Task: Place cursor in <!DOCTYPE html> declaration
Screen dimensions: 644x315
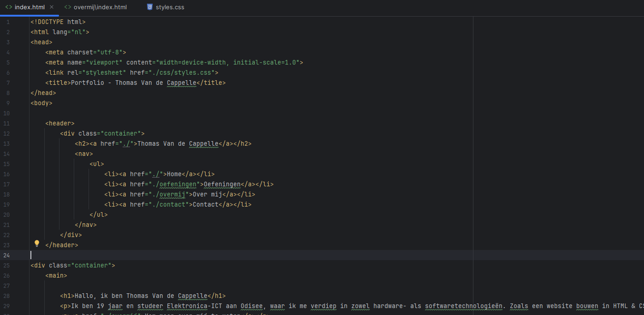Action: click(x=58, y=22)
